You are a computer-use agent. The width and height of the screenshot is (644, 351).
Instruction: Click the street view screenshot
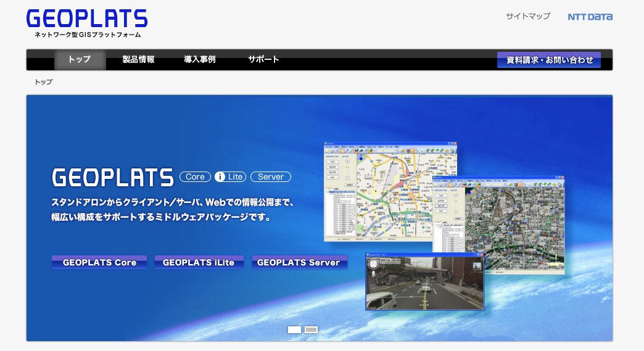pos(424,282)
